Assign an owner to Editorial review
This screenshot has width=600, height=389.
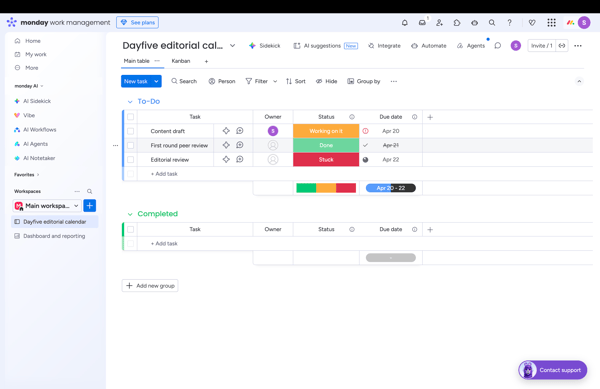273,159
